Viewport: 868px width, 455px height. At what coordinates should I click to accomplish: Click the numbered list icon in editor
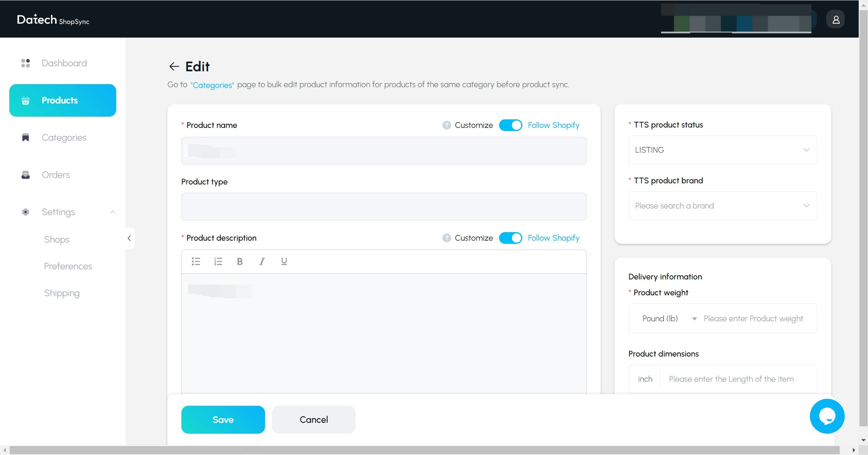(218, 262)
